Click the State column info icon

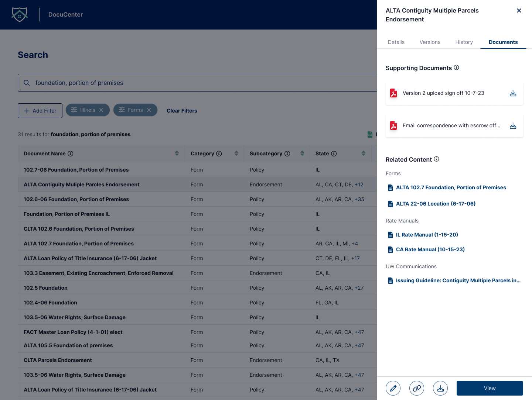tap(334, 154)
